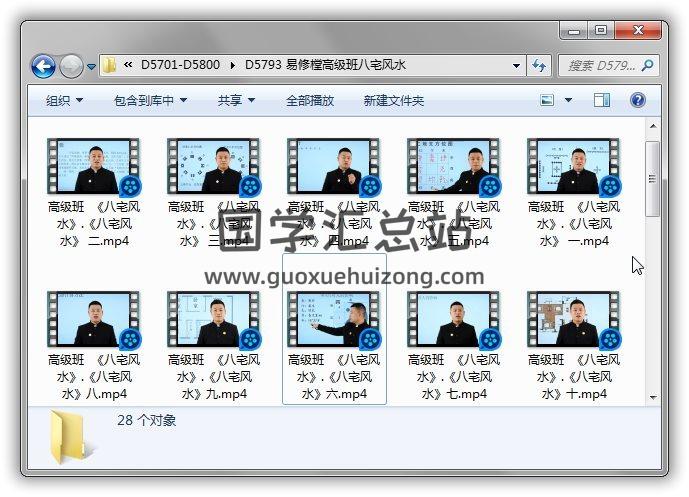Go to D5701-D5800 in the breadcrumb

click(x=182, y=66)
